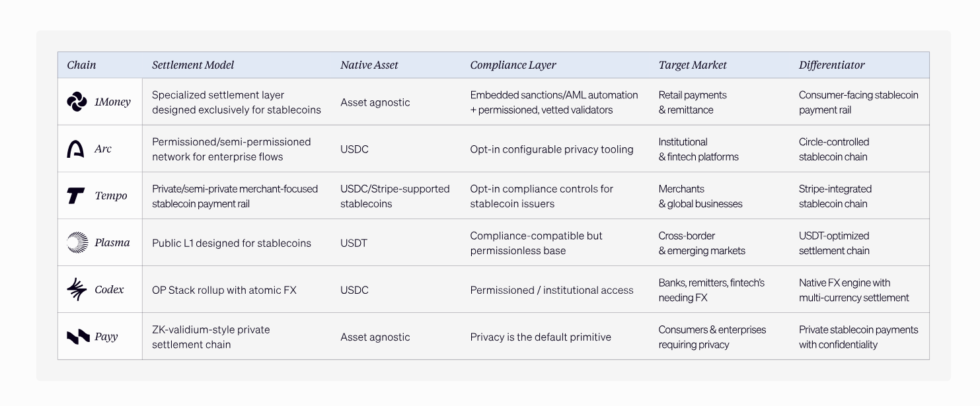Select the Settlement Model column header
This screenshot has width=980, height=406.
193,65
